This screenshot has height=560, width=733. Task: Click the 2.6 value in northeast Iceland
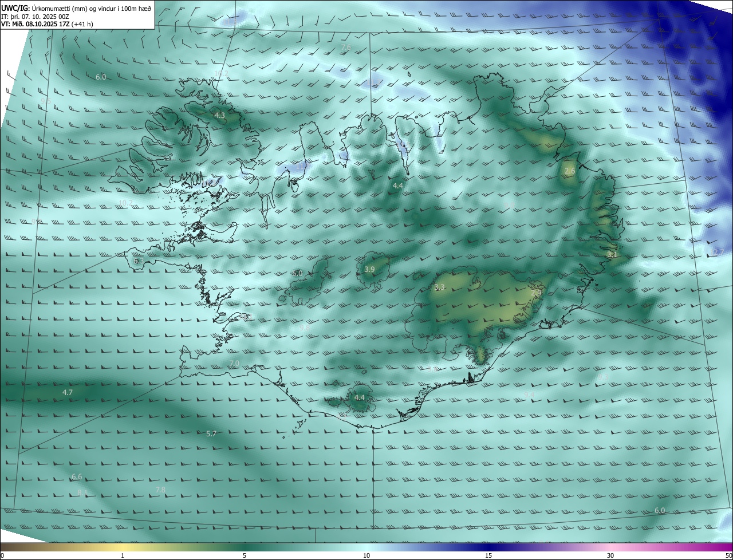[570, 171]
